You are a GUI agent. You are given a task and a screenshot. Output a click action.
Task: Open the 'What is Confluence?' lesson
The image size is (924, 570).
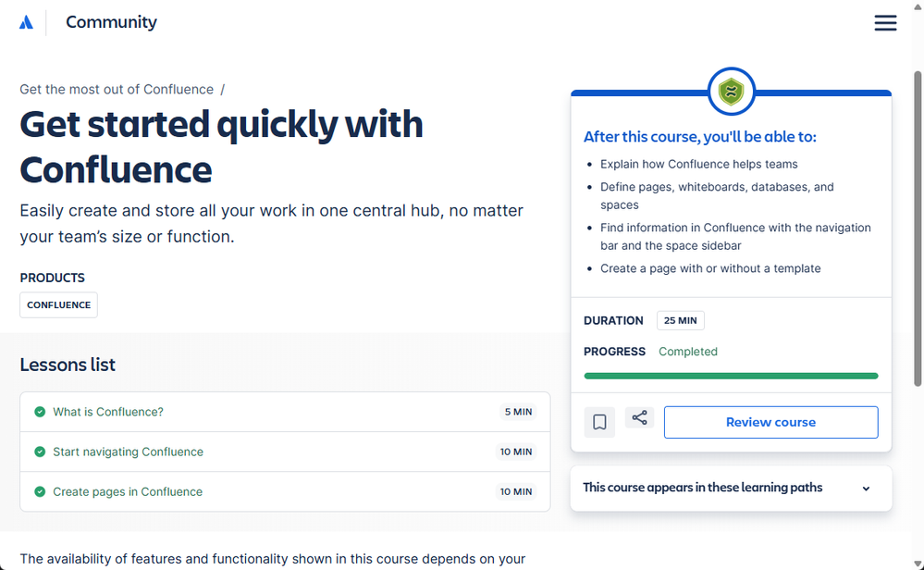(108, 412)
